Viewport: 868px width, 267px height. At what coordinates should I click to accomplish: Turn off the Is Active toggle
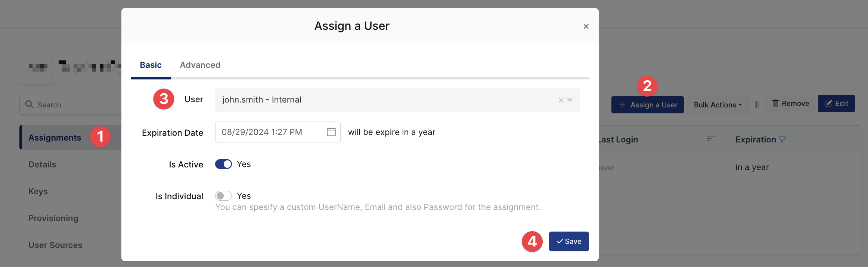223,164
